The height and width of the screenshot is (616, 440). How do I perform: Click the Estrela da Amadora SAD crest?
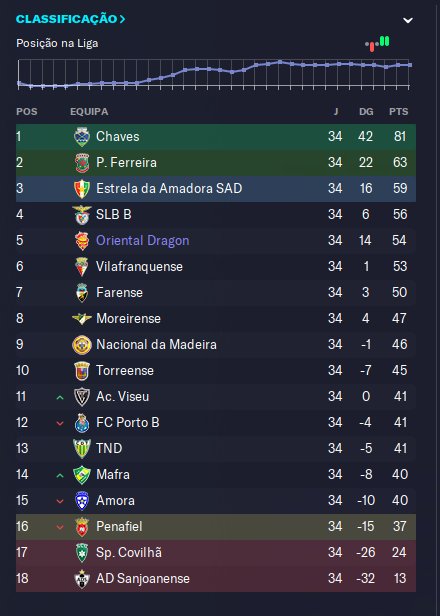tap(82, 189)
